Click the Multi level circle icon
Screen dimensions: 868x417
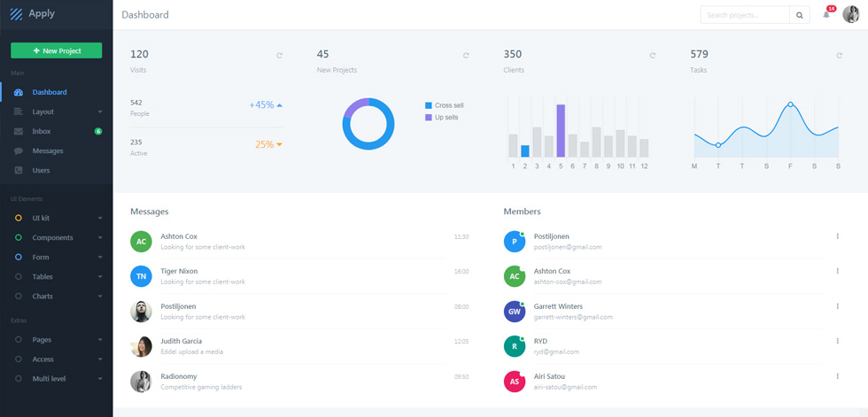click(19, 379)
